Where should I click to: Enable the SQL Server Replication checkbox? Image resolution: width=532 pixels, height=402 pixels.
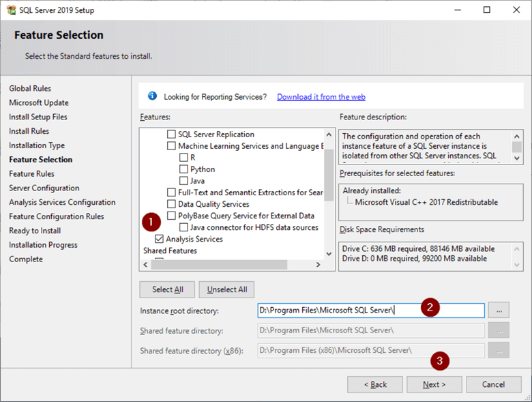tap(172, 134)
